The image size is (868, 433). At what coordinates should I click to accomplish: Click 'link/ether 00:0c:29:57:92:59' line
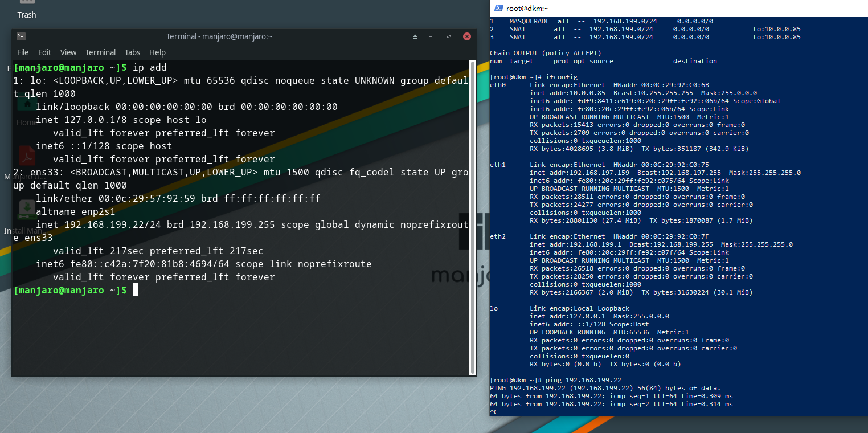pyautogui.click(x=178, y=198)
